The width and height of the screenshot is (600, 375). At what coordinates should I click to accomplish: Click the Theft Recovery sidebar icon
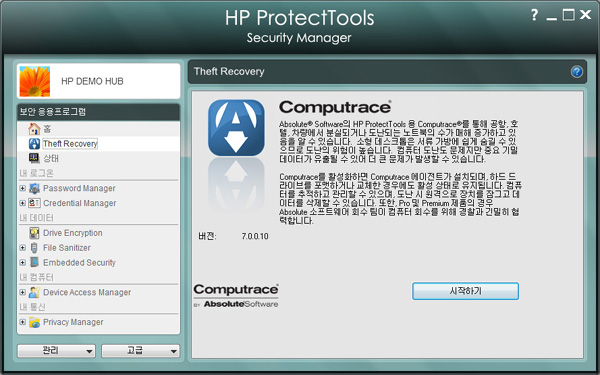(x=34, y=143)
